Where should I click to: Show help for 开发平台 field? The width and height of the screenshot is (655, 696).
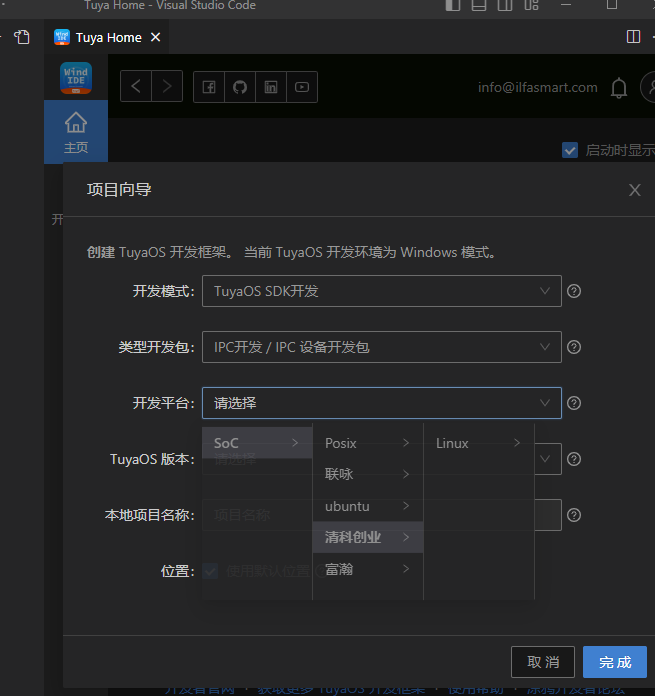coord(574,403)
